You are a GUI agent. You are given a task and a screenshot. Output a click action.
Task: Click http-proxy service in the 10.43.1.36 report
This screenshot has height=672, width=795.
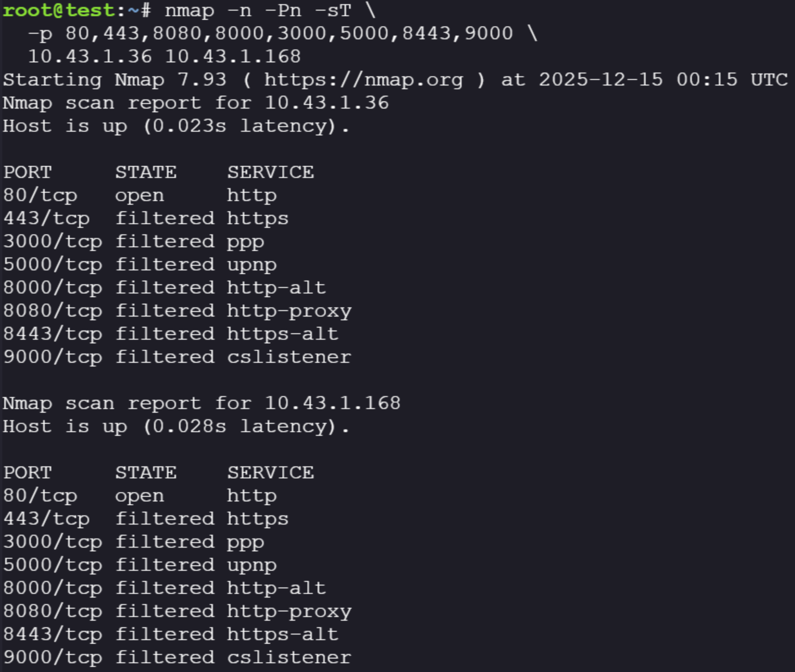tap(289, 311)
